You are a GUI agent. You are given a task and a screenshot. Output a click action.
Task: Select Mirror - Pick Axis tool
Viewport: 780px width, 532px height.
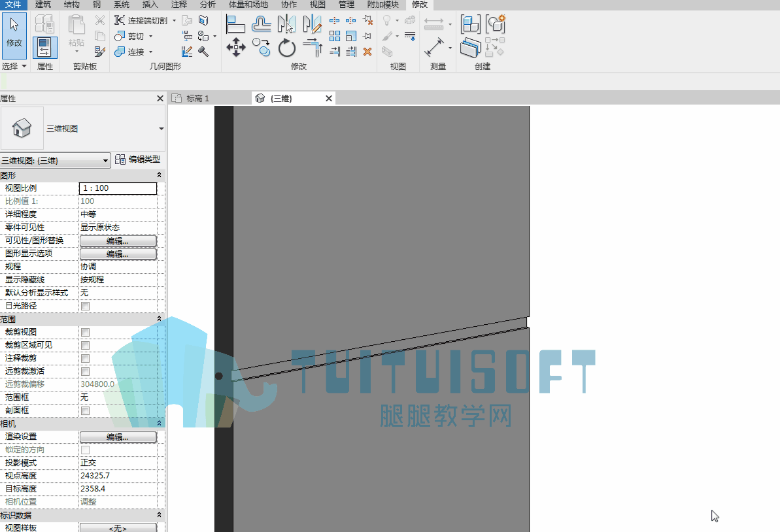286,24
